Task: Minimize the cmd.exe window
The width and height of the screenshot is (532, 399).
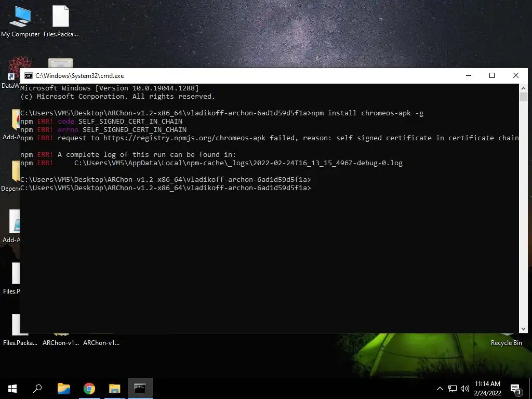Action: pos(469,76)
